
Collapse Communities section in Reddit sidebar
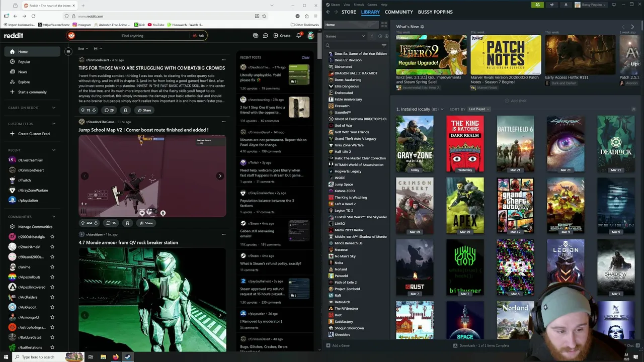click(x=54, y=217)
